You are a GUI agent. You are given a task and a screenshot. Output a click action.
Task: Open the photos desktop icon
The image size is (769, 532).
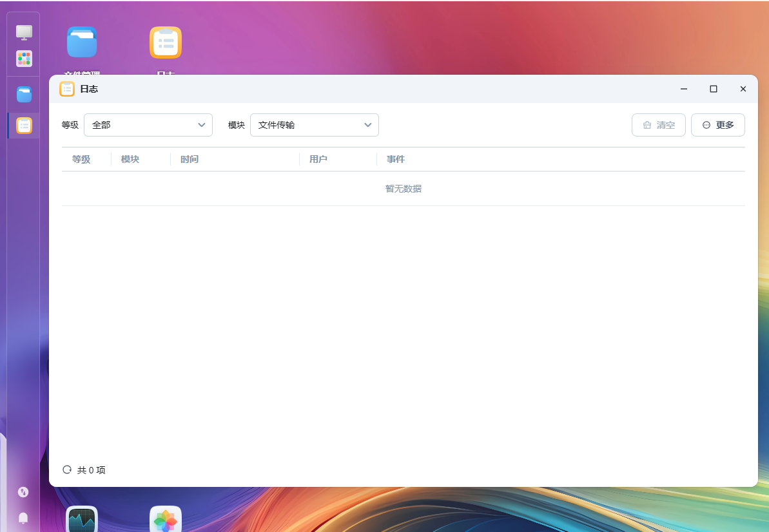coord(166,519)
